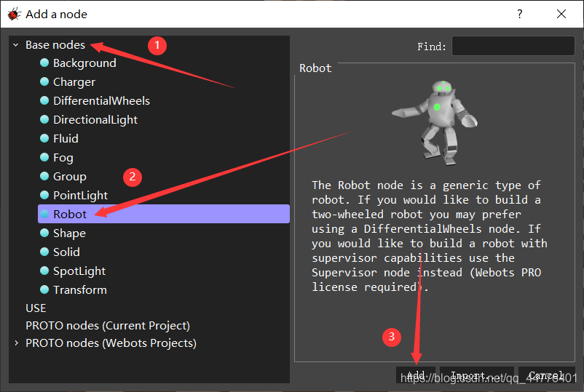This screenshot has height=392, width=584.
Task: Open dialog help question mark
Action: [520, 14]
